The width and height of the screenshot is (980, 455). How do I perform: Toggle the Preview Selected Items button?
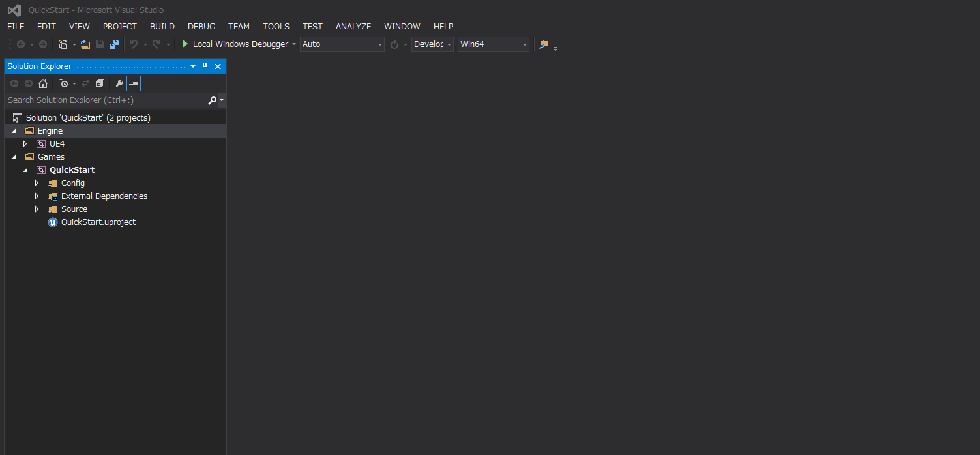point(134,83)
